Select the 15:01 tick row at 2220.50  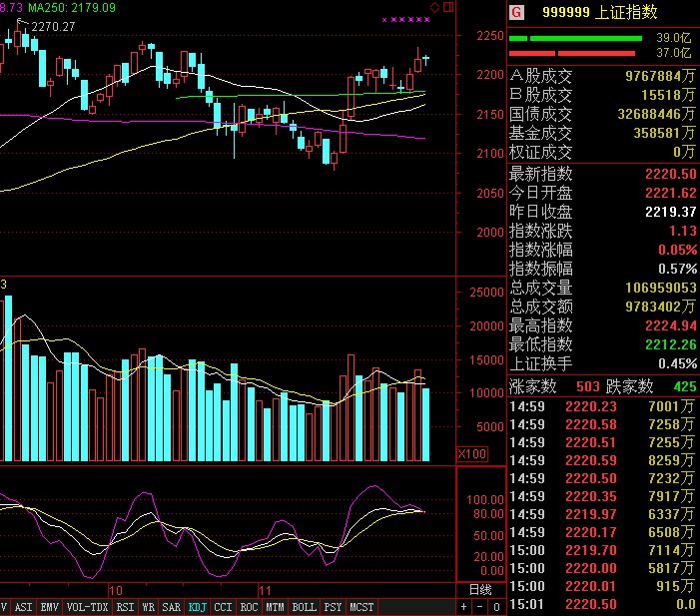603,604
